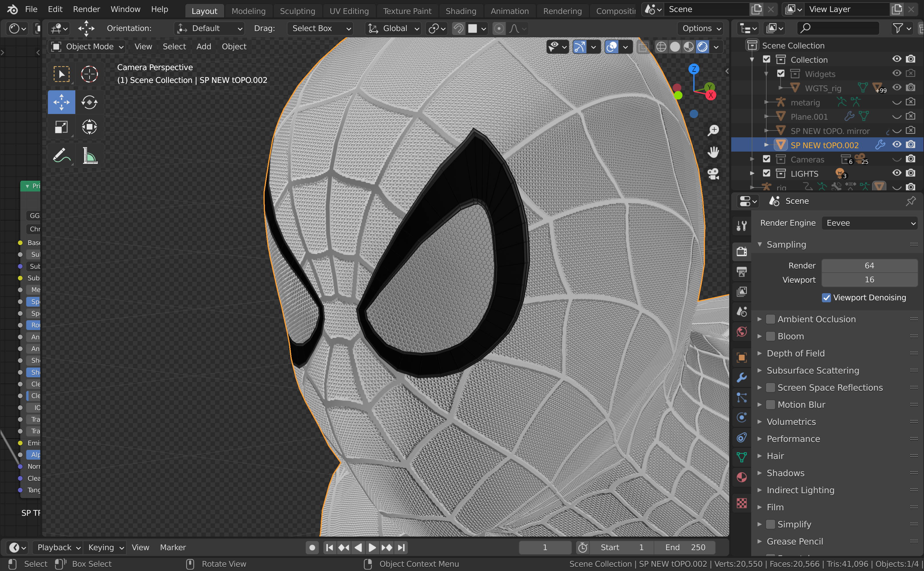Open the Material properties tab
This screenshot has height=571, width=924.
click(x=741, y=477)
